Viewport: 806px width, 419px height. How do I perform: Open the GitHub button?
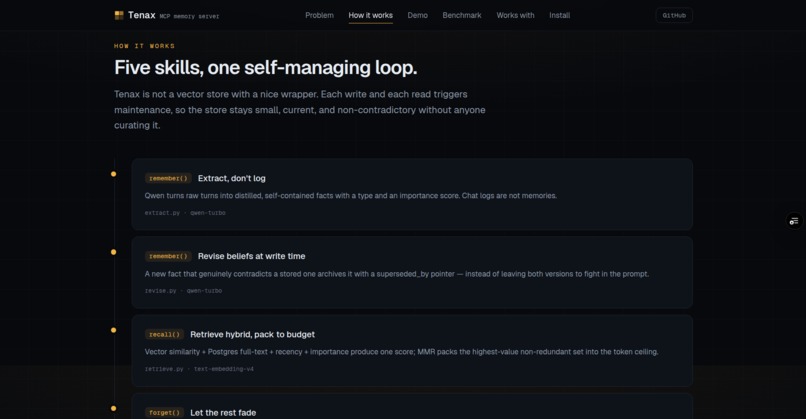674,15
